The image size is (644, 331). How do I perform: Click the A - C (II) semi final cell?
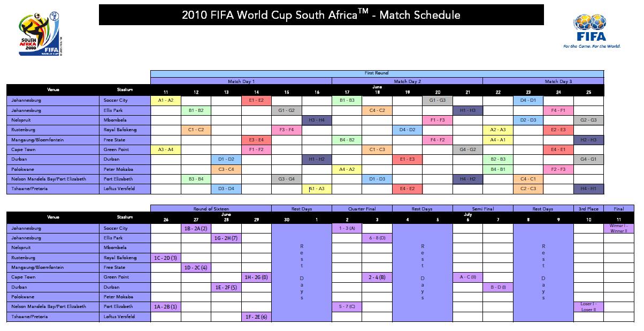pyautogui.click(x=467, y=277)
